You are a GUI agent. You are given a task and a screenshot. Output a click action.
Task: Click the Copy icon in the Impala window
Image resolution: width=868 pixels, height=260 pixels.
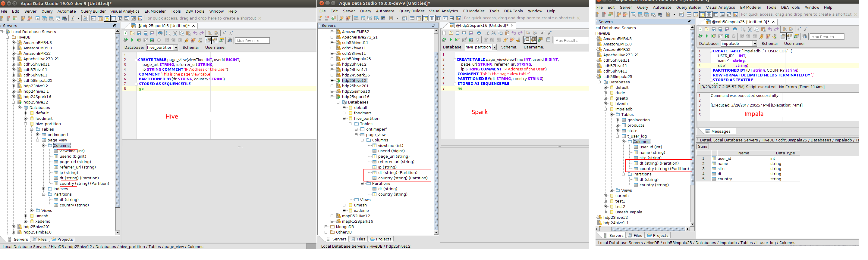pos(756,29)
